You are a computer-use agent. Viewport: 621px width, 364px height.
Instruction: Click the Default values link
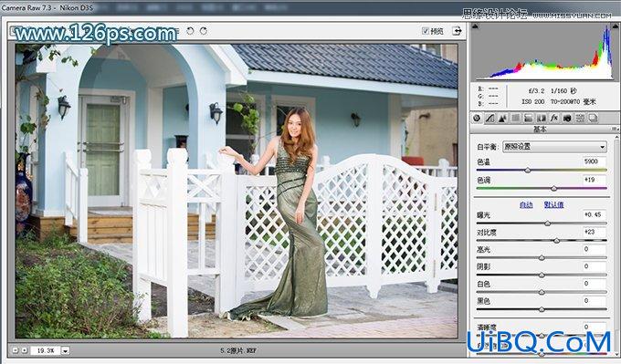pyautogui.click(x=553, y=205)
